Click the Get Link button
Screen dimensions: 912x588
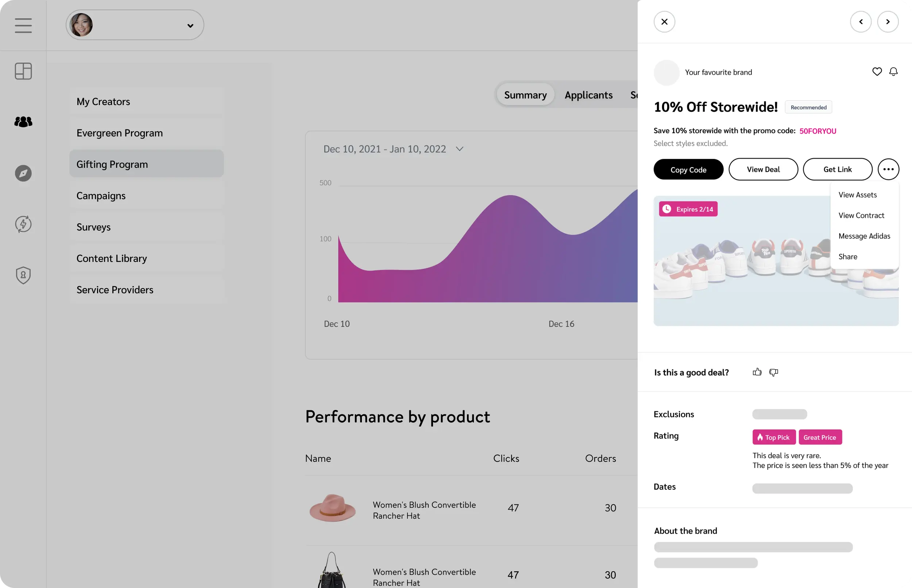click(837, 169)
